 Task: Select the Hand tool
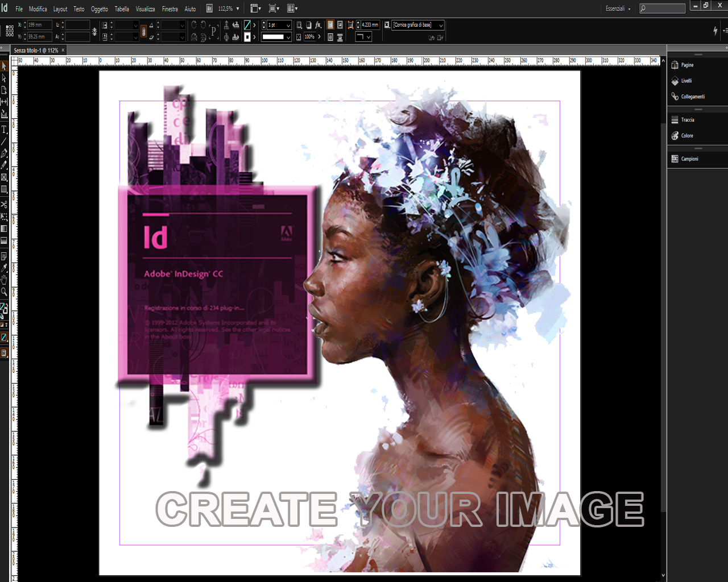click(x=4, y=280)
